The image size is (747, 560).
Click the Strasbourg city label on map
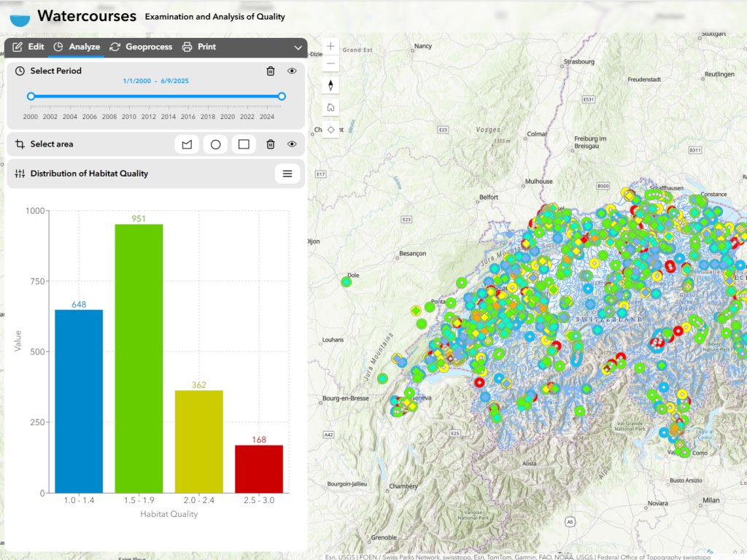coord(578,61)
